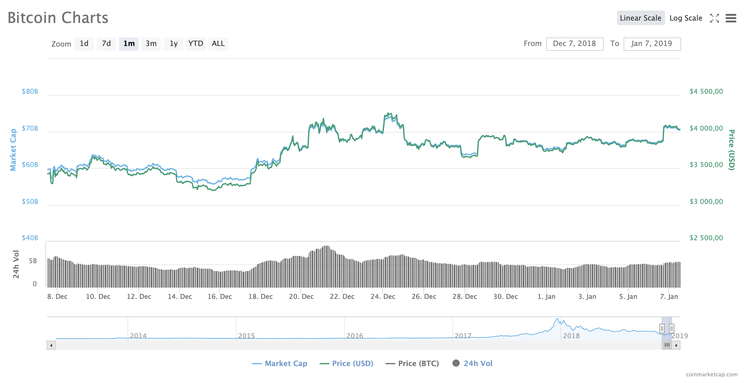Click navigator scroll left arrow
The height and width of the screenshot is (383, 750).
click(x=51, y=345)
